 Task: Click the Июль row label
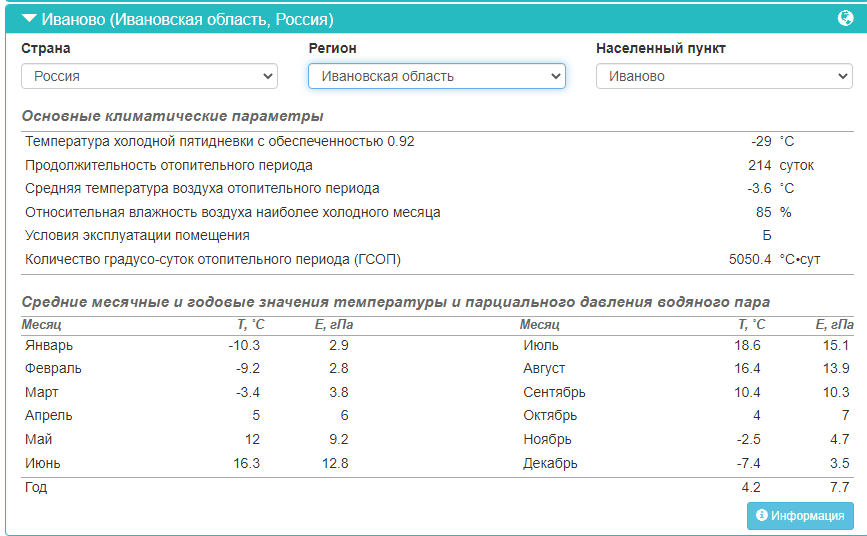point(541,345)
